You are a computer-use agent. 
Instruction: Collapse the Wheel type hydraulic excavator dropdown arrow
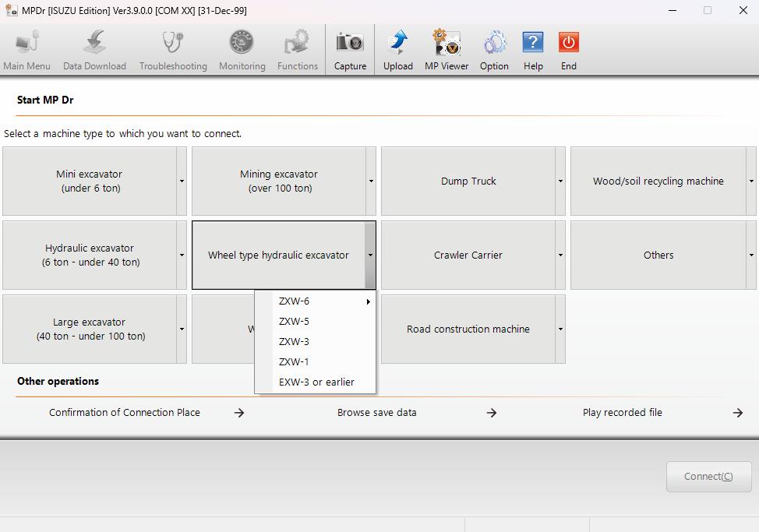370,255
